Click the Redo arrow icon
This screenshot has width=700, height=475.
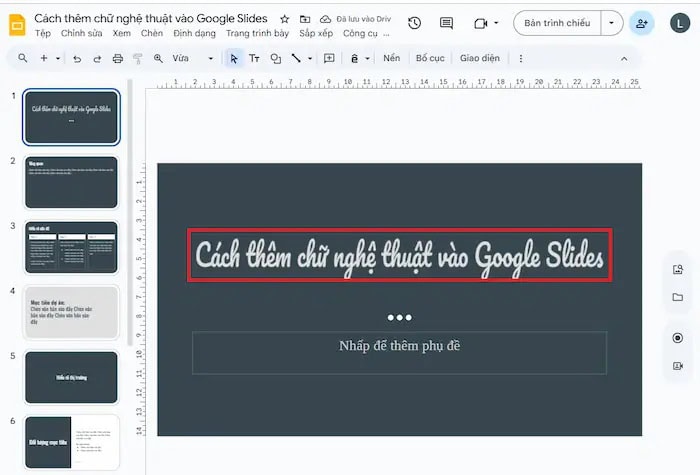tap(98, 58)
